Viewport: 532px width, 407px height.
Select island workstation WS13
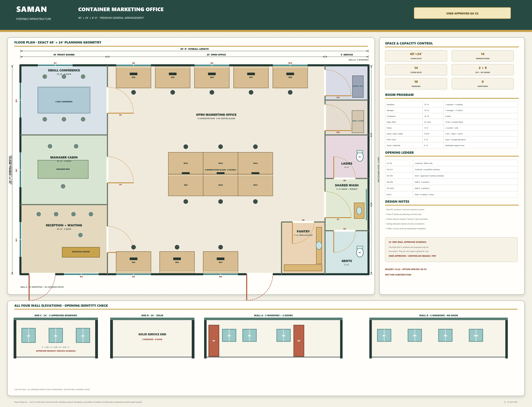[221, 163]
